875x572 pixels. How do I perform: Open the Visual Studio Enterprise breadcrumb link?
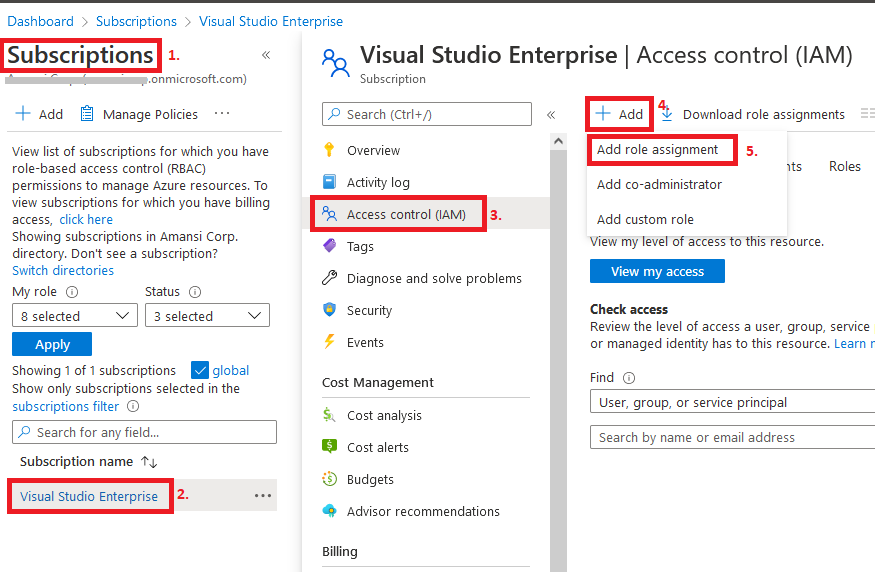click(271, 21)
